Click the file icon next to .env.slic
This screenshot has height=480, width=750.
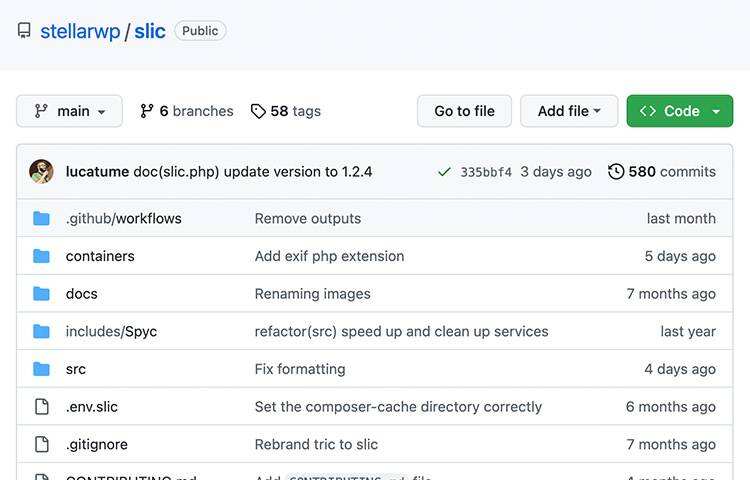click(x=41, y=407)
